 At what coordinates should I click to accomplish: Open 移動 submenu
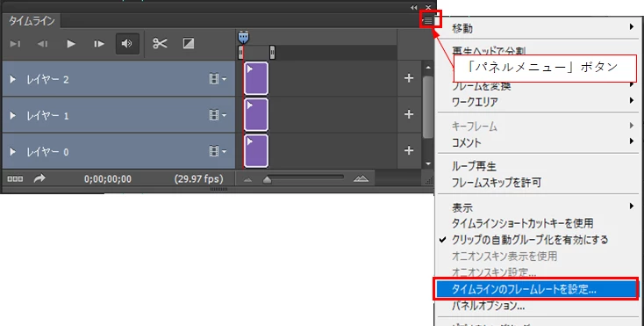coord(538,28)
